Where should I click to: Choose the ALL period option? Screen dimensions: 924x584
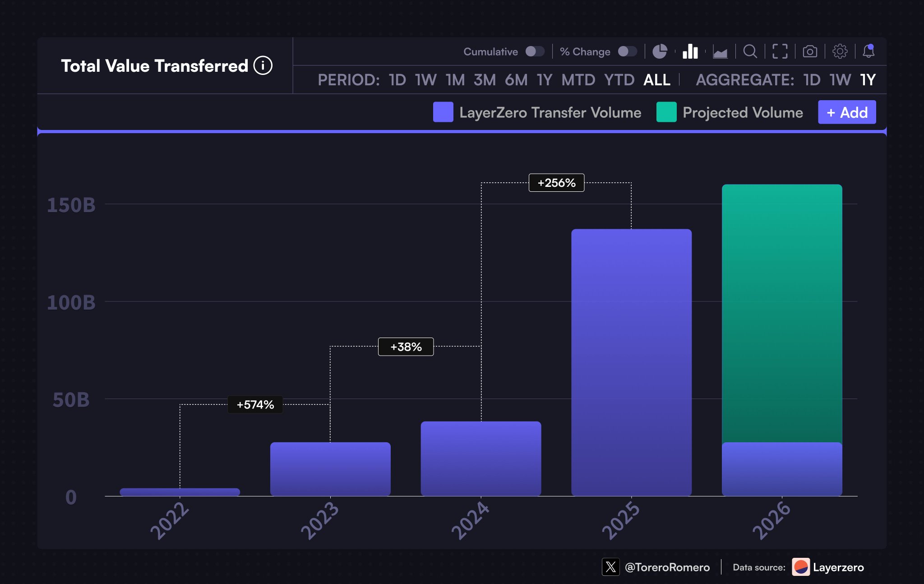point(656,80)
